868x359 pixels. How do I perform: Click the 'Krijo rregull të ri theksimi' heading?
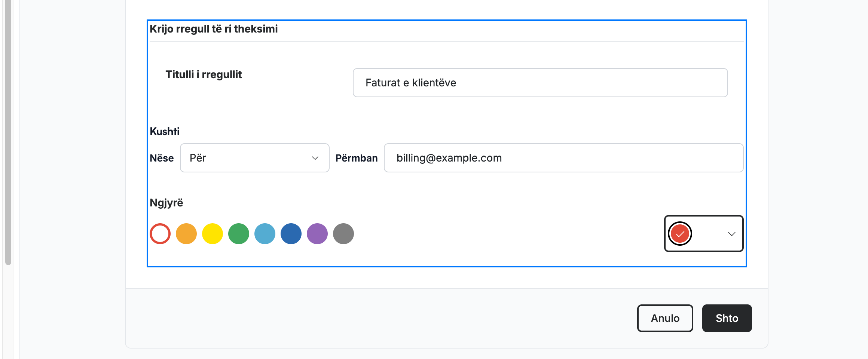pos(214,29)
